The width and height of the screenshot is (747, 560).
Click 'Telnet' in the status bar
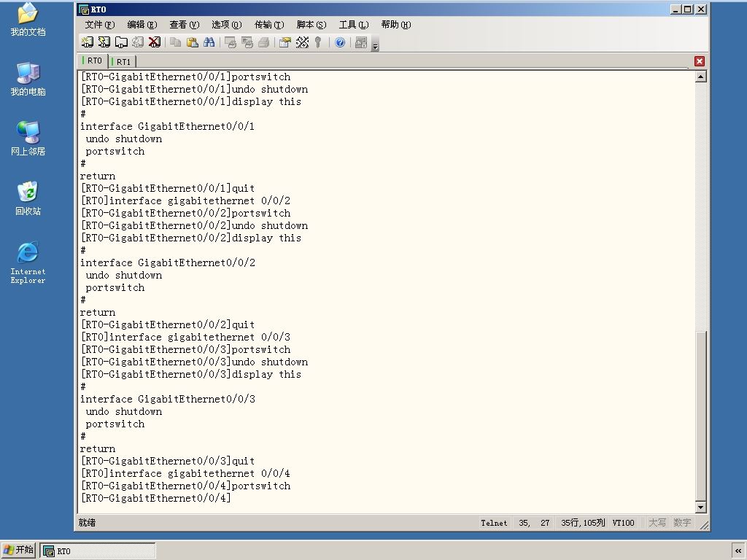(x=494, y=523)
